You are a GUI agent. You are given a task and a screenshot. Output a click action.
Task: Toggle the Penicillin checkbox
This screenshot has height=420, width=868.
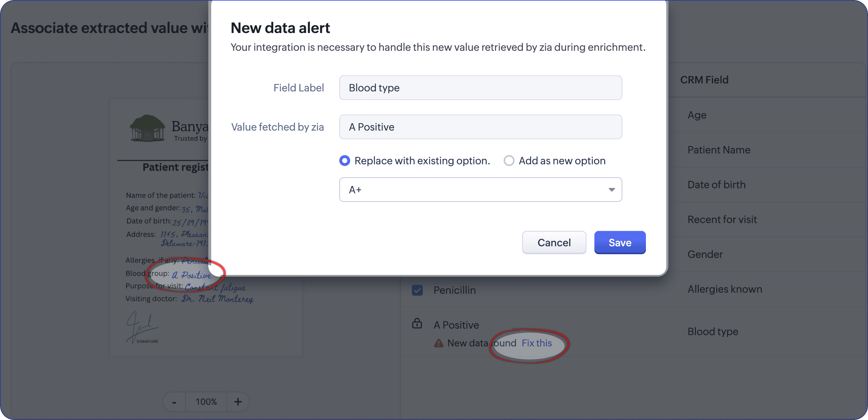click(417, 290)
